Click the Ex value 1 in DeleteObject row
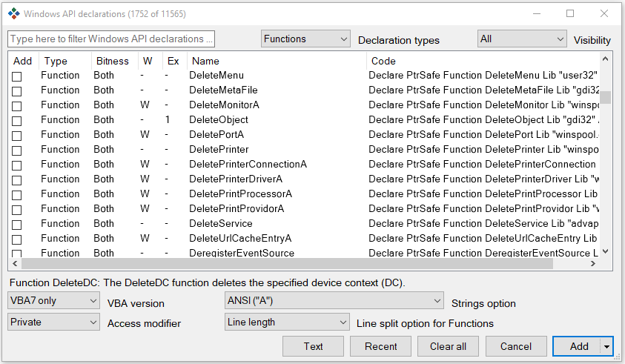Image resolution: width=625 pixels, height=364 pixels. click(x=168, y=119)
